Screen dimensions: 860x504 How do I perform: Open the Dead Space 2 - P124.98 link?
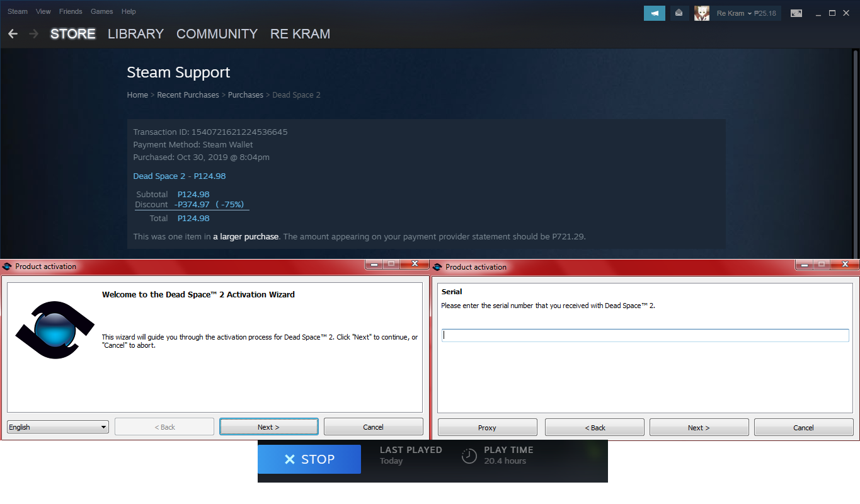point(180,176)
